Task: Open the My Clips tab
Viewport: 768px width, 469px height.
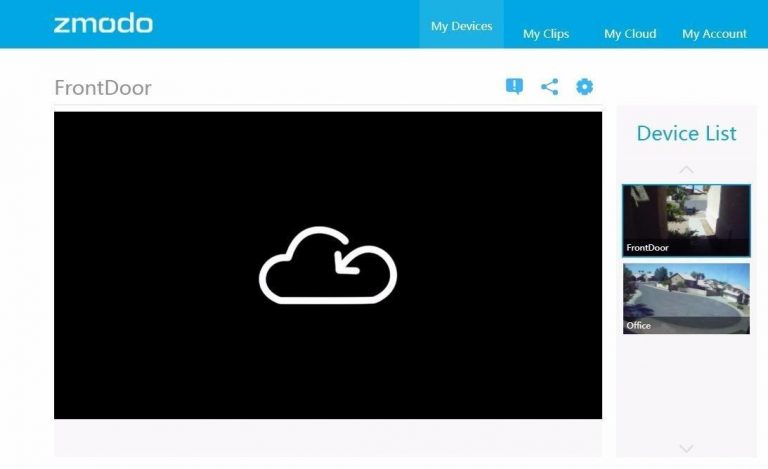Action: click(x=546, y=34)
